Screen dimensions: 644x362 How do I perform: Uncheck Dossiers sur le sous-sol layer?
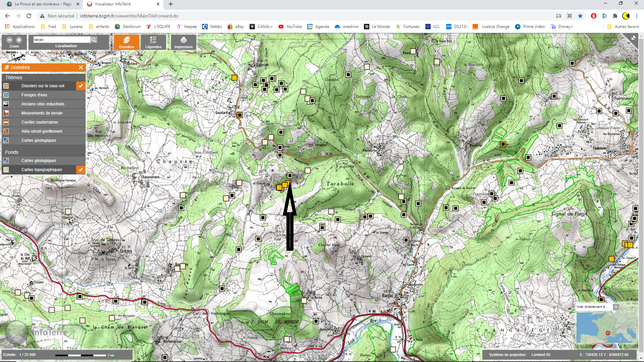pos(80,86)
